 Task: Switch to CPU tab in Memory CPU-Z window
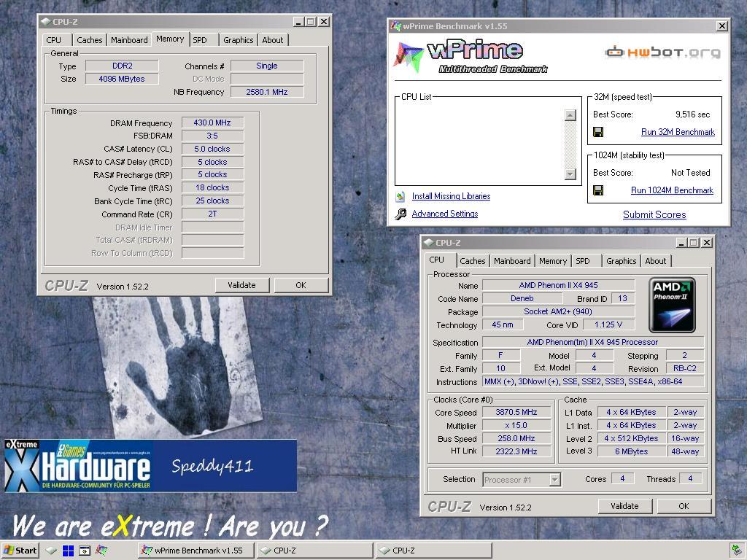point(54,40)
